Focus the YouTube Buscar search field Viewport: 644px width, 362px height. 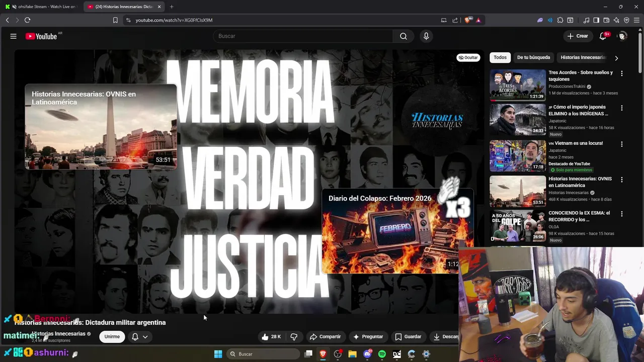tap(303, 36)
